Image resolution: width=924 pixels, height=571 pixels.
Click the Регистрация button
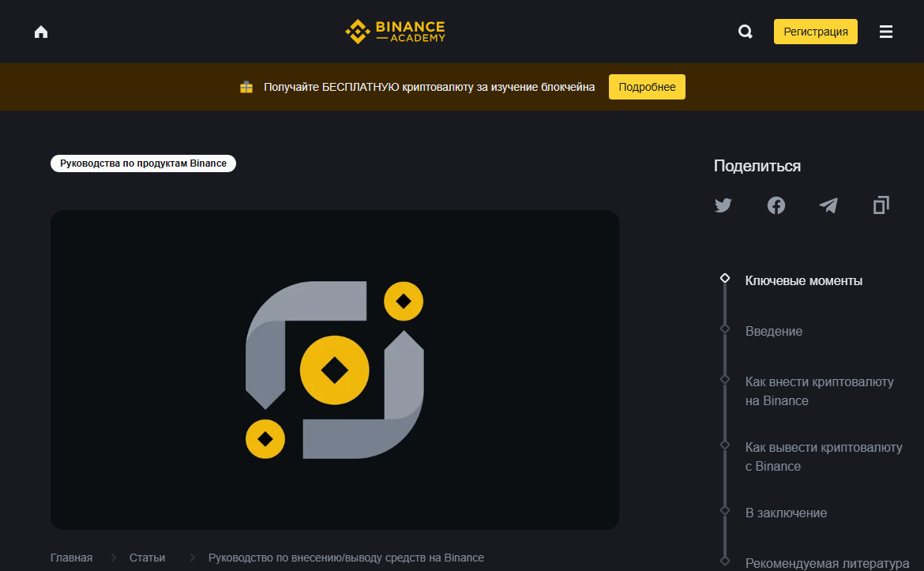(x=816, y=32)
